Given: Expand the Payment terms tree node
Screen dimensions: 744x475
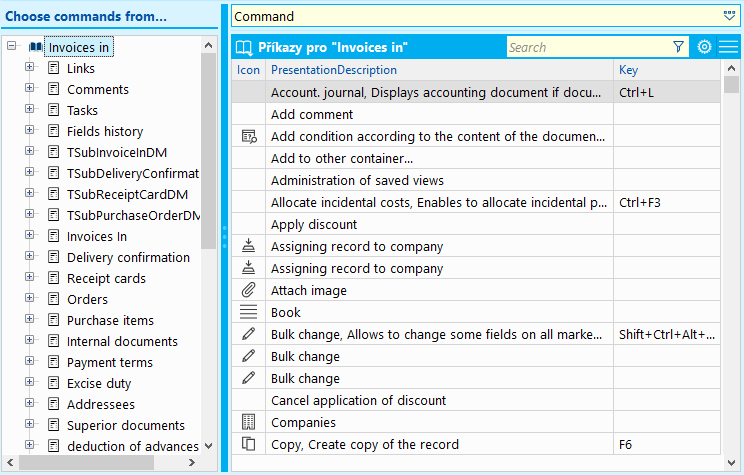Looking at the screenshot, I should click(30, 362).
